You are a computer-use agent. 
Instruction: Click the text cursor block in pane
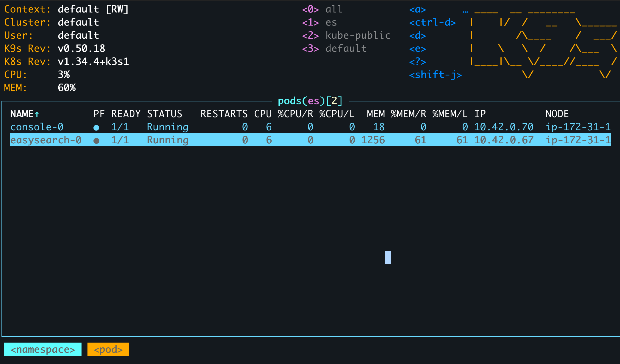pyautogui.click(x=388, y=257)
